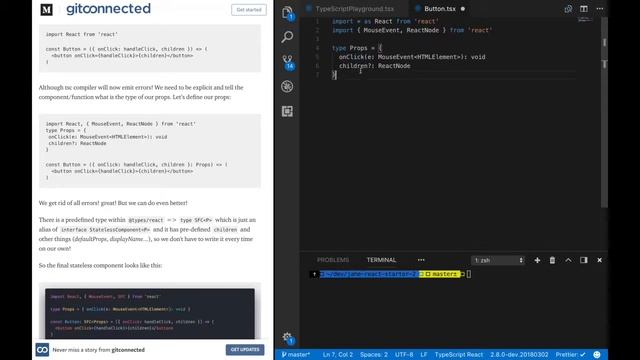Viewport: 640px width, 360px height.
Task: Click the gitconnected avatar in bottom banner
Action: (42, 350)
